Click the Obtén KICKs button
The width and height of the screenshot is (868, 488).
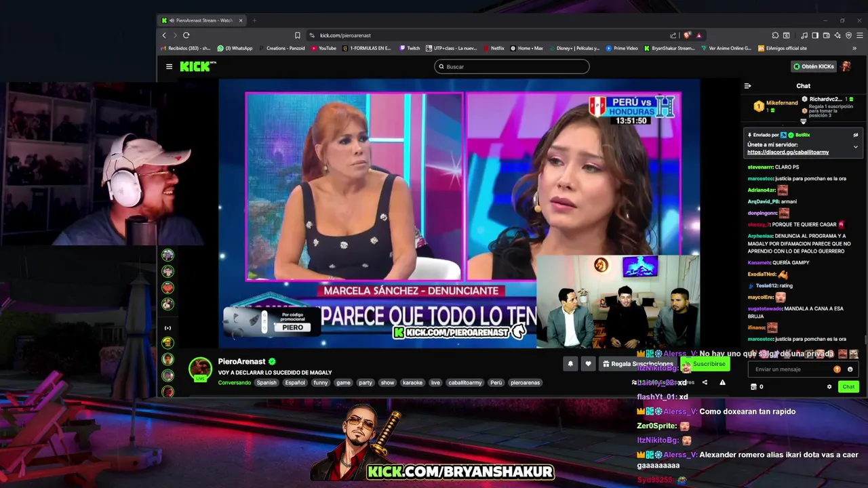click(814, 66)
